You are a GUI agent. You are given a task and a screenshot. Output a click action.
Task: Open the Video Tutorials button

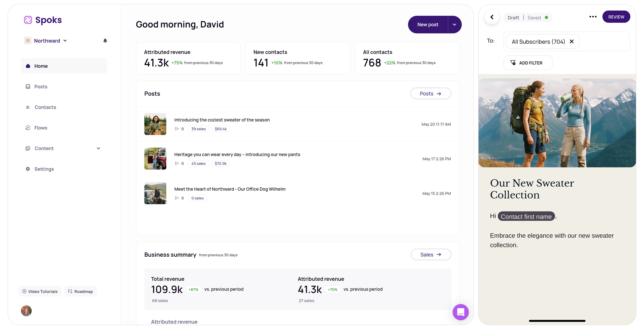click(40, 291)
